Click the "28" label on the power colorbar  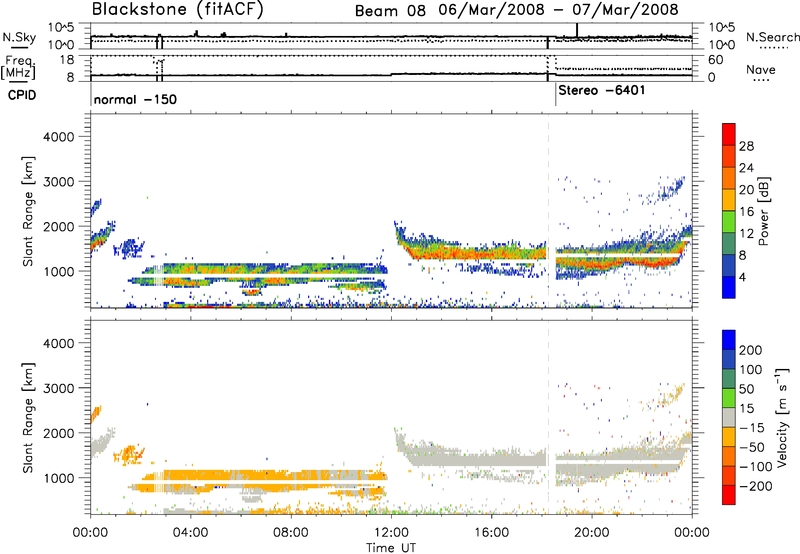click(746, 146)
